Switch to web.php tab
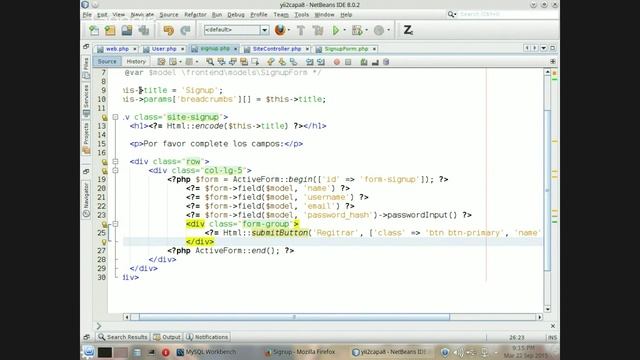640x360 pixels. point(117,49)
